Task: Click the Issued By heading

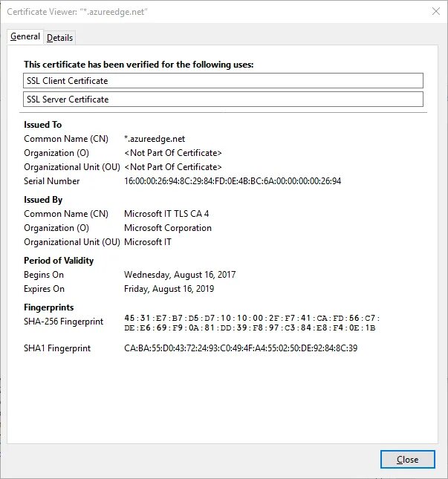Action: (43, 200)
